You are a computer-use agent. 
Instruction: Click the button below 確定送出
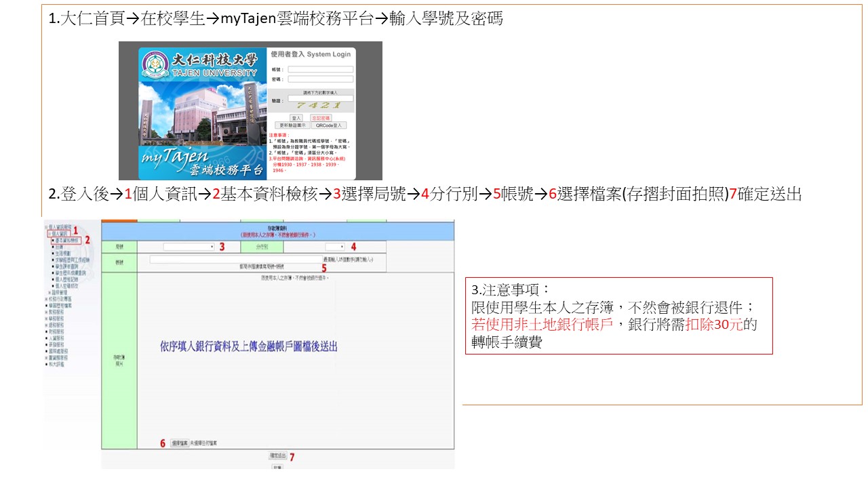277,466
